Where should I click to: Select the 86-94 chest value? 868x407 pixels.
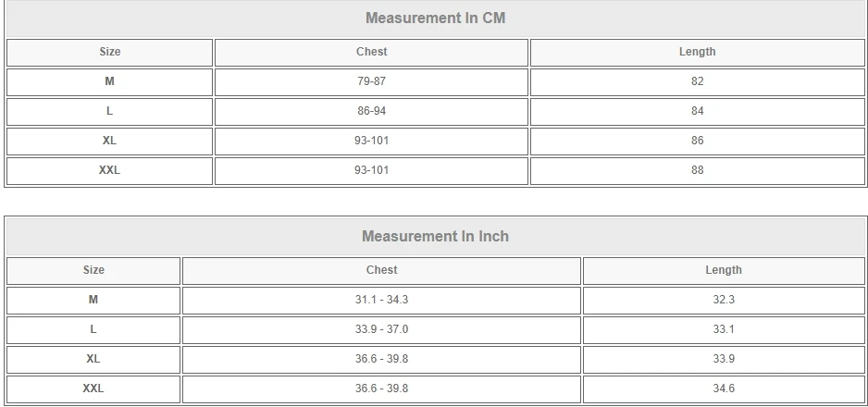click(371, 111)
